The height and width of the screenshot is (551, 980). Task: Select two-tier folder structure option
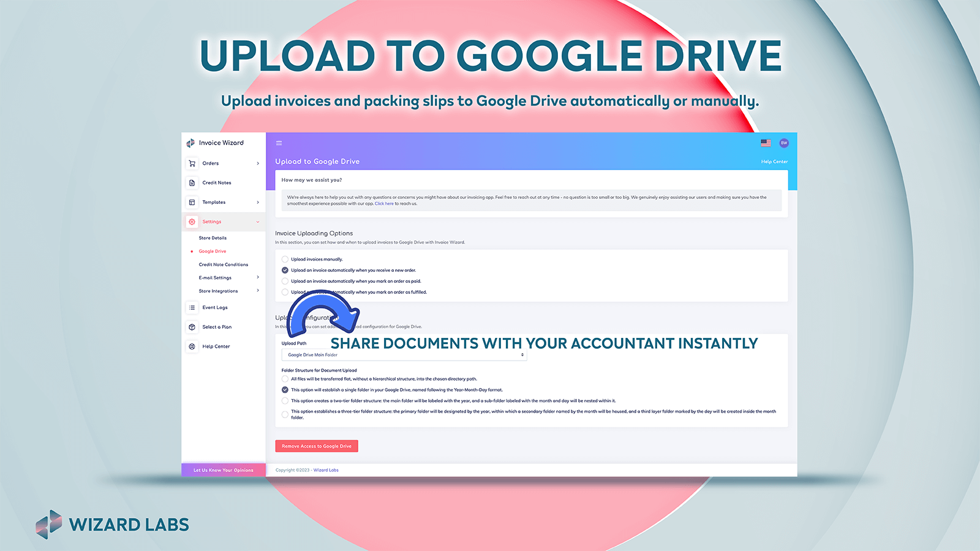click(285, 401)
